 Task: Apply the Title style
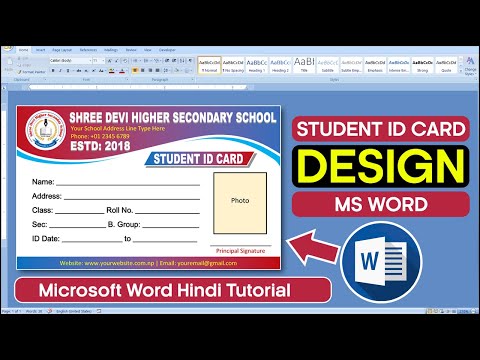point(304,65)
